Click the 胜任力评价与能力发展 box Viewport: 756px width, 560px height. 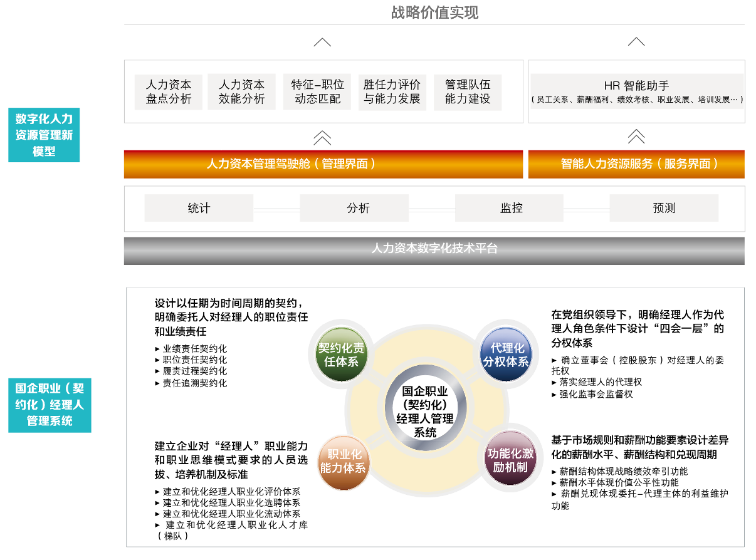tap(392, 92)
